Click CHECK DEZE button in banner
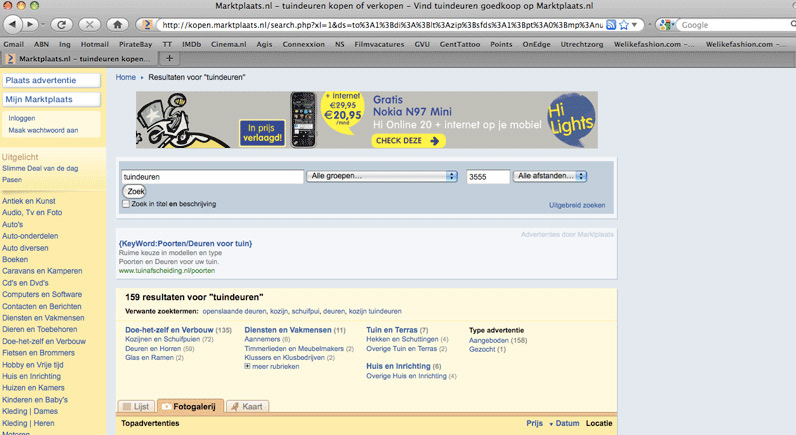Image resolution: width=796 pixels, height=435 pixels. (x=408, y=141)
